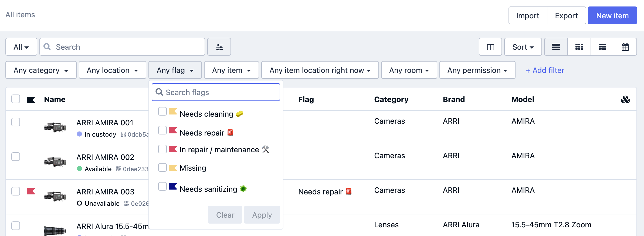Select the ARRI Alura row checkbox
This screenshot has height=236, width=644.
16,226
